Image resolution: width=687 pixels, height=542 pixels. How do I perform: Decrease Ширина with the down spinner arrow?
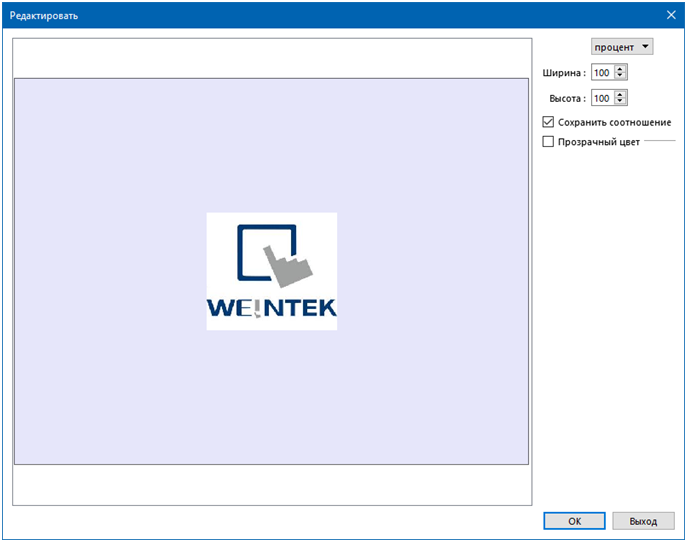coord(620,76)
